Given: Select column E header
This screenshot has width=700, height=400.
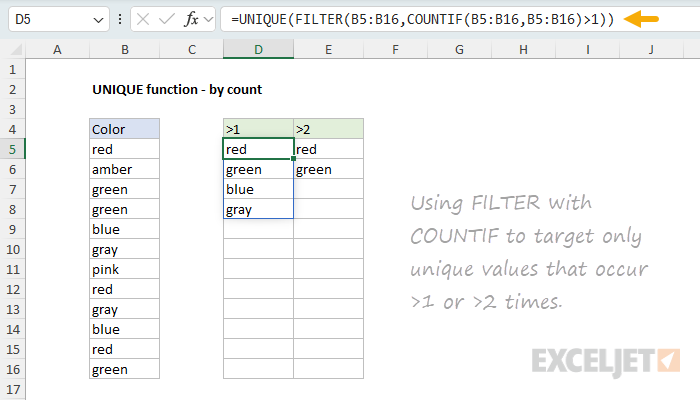Looking at the screenshot, I should coord(329,50).
